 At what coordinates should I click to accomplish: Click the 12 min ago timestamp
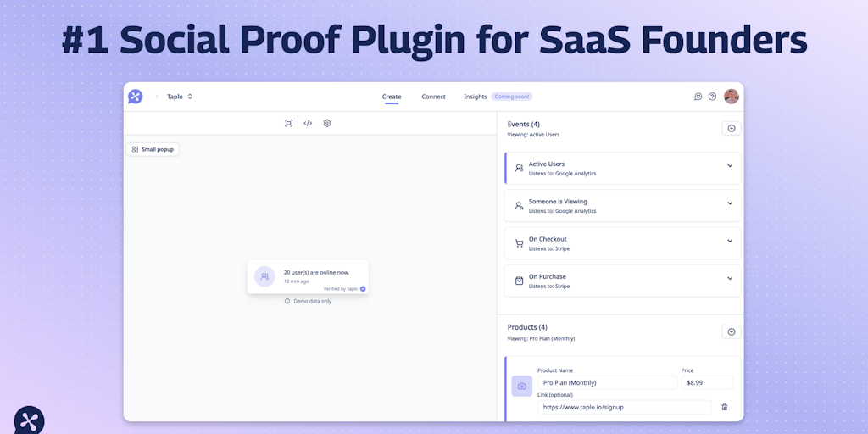[x=296, y=281]
